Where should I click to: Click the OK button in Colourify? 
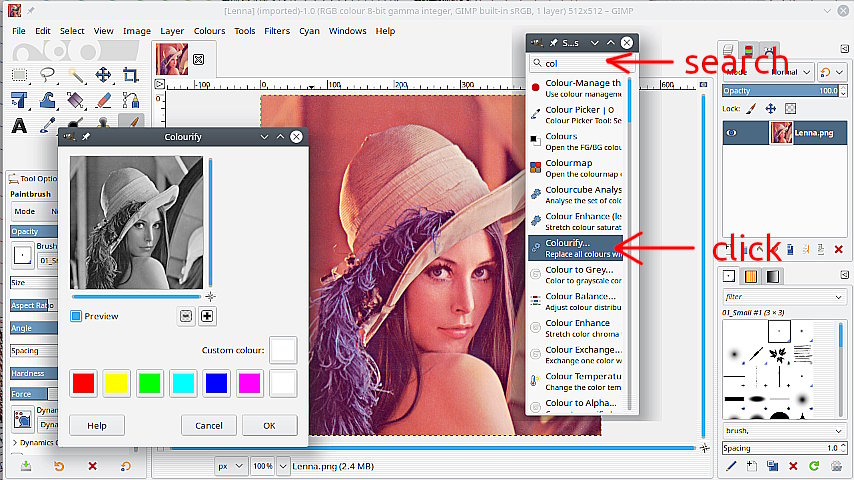[269, 425]
